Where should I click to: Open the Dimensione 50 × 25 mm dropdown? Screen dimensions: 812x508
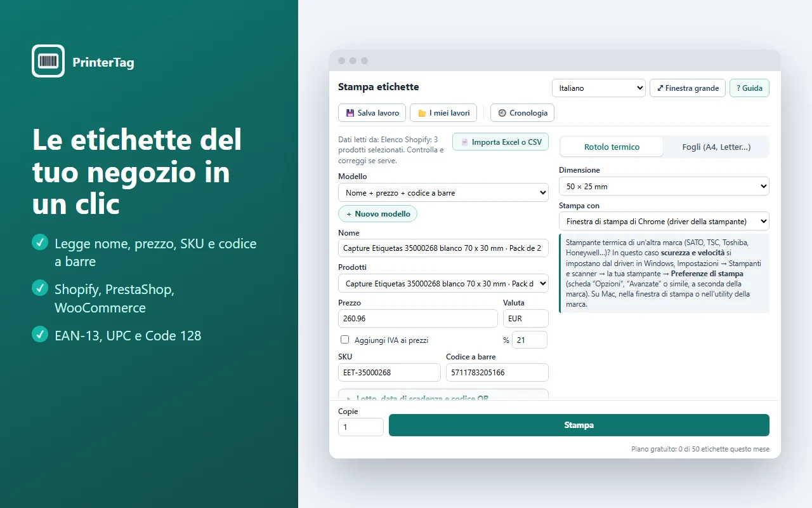click(x=664, y=186)
